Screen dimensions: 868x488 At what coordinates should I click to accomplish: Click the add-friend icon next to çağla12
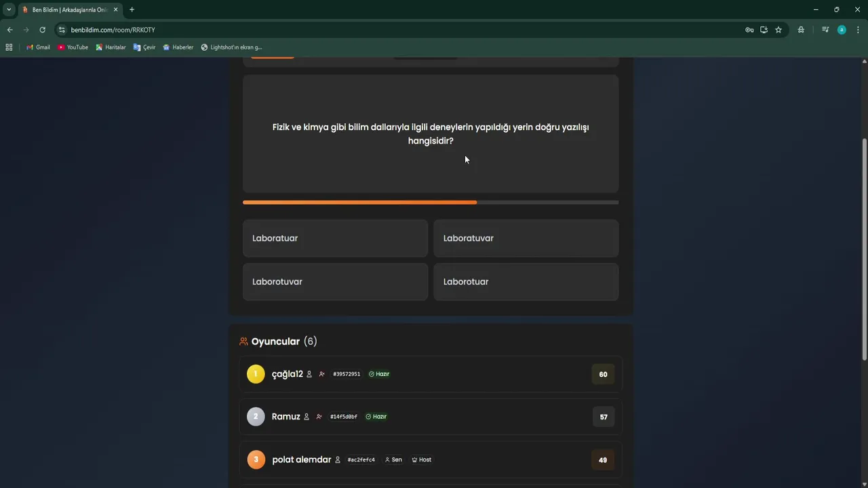[322, 374]
